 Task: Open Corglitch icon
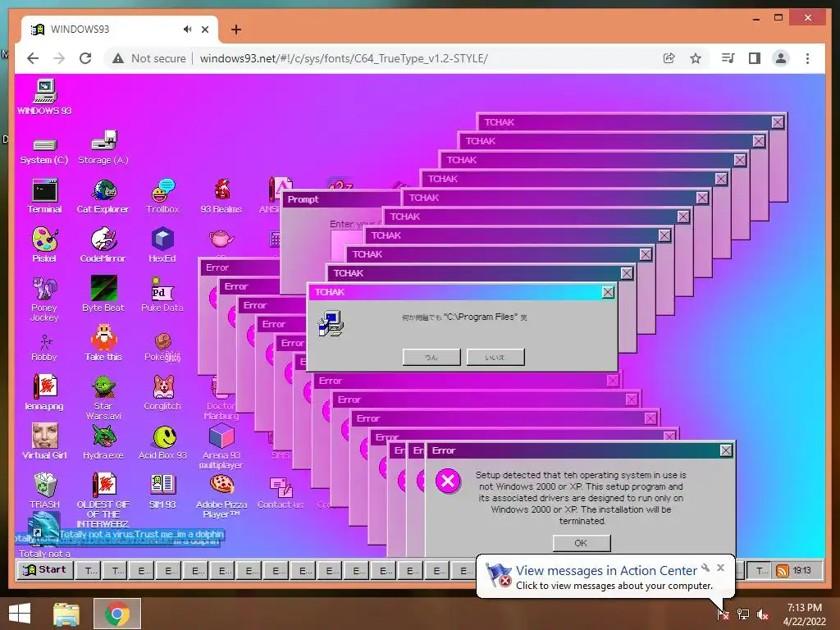pyautogui.click(x=163, y=393)
